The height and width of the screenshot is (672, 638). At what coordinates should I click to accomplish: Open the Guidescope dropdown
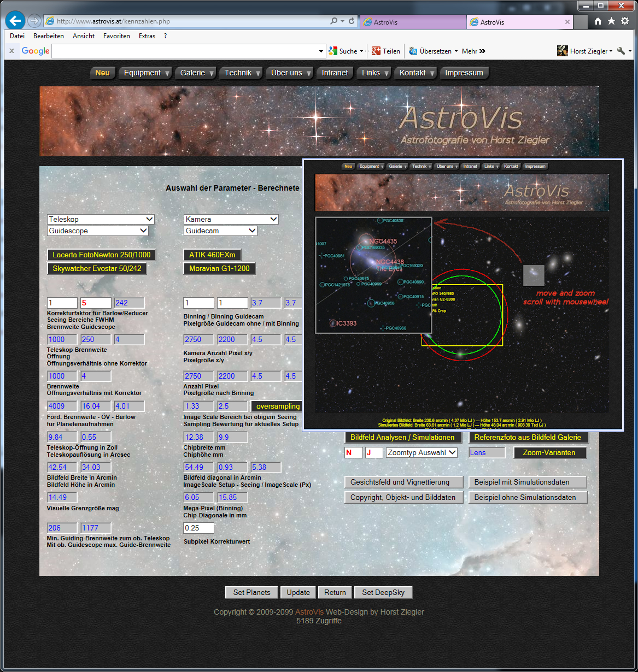[x=98, y=231]
